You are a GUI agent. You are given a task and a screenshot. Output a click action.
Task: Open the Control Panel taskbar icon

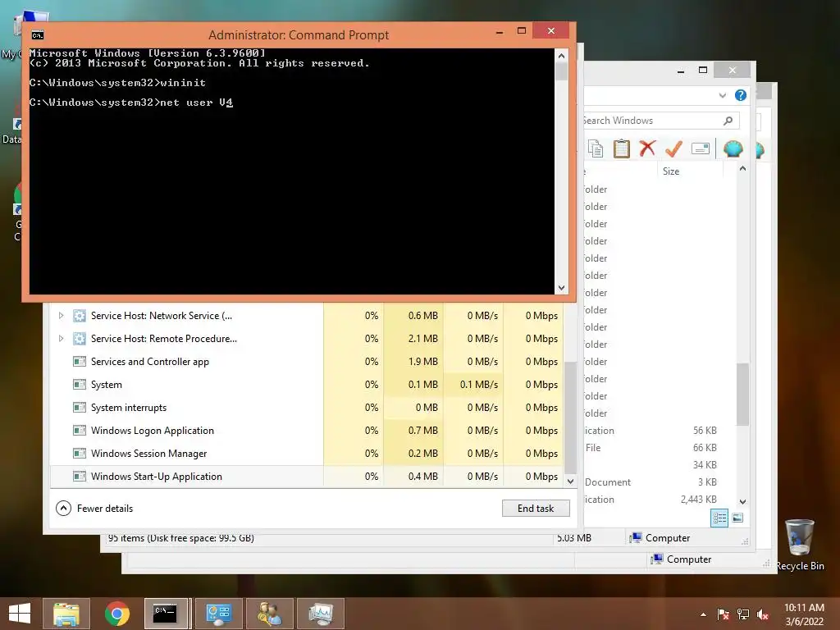(218, 614)
